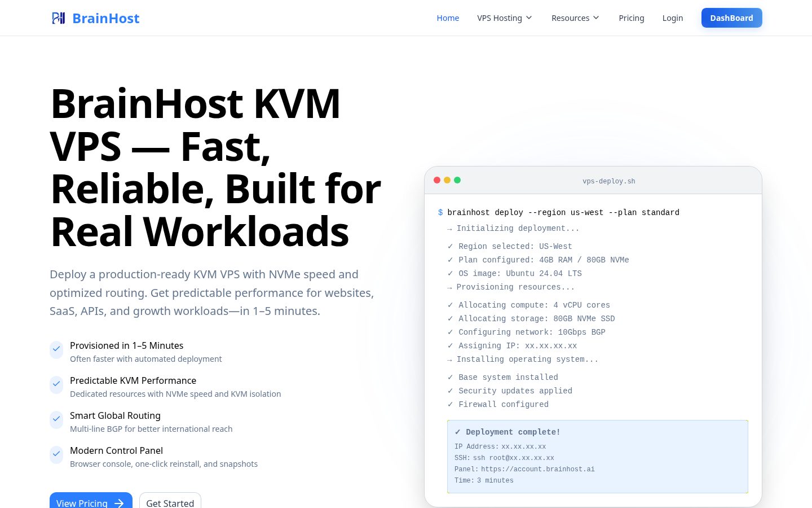Click 'Allocating compute: 4 vCPU cores' line

[x=529, y=305]
